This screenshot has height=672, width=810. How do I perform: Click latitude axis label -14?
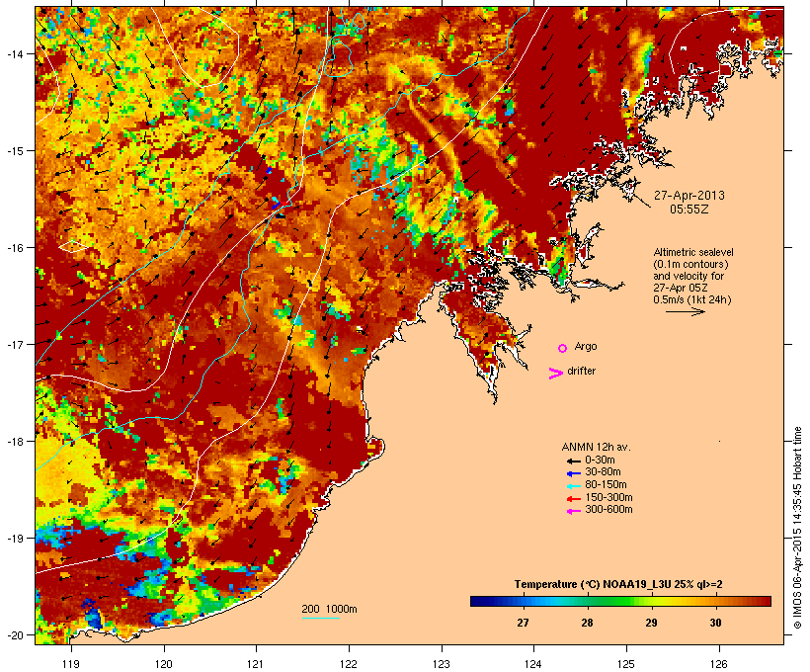click(x=15, y=53)
